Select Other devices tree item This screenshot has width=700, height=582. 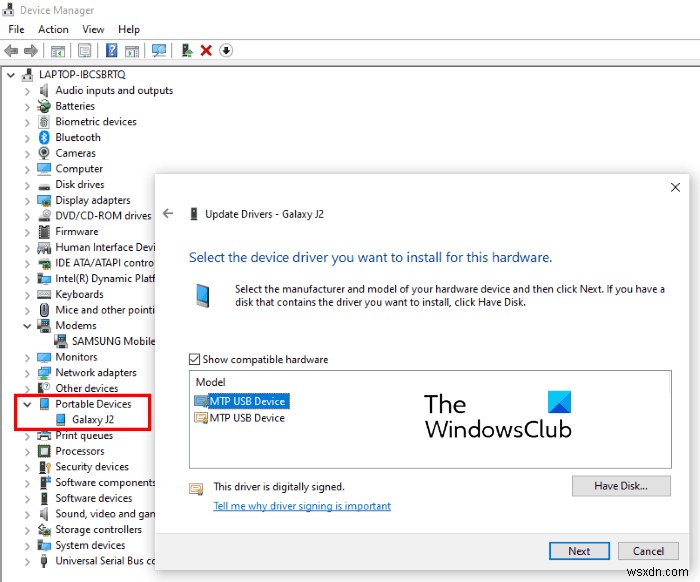pos(87,388)
